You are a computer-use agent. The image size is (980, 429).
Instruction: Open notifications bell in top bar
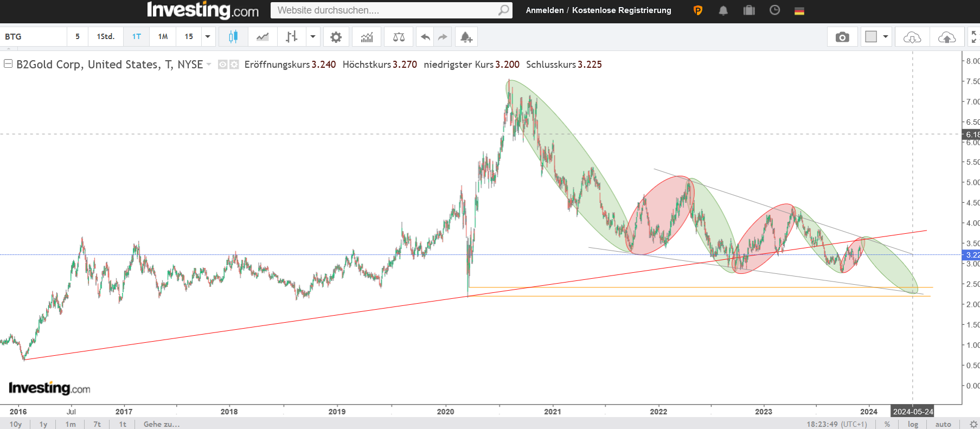723,10
